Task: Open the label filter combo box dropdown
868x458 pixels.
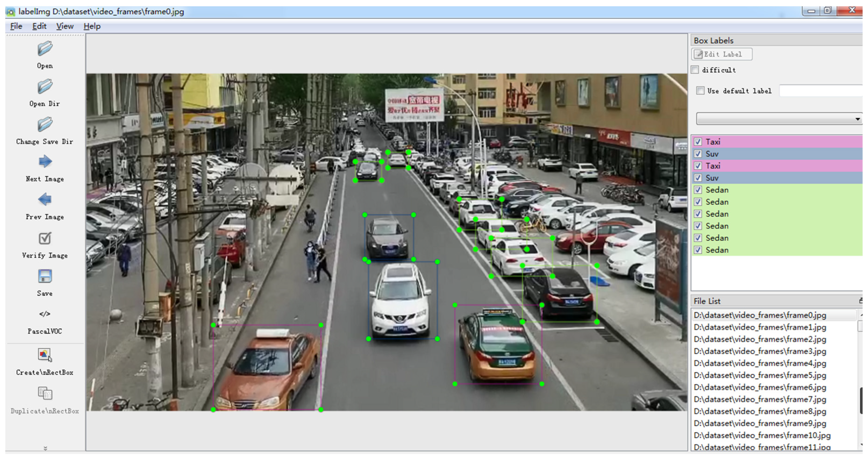Action: click(857, 119)
